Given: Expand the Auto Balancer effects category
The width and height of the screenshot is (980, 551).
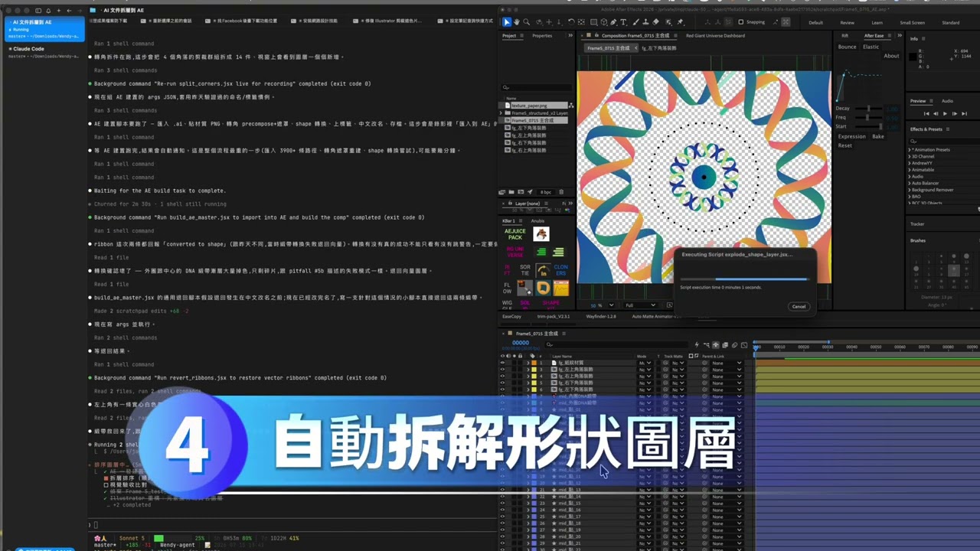Looking at the screenshot, I should coord(910,183).
